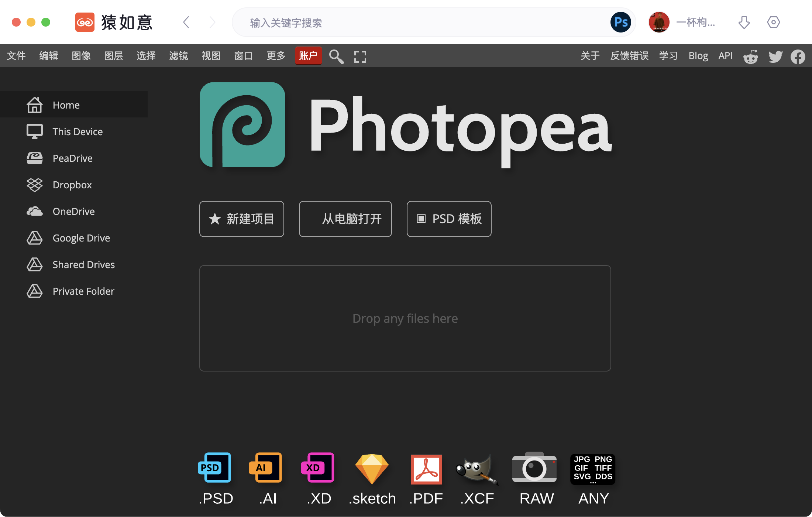Screen dimensions: 812x517
Task: Open the 选择 (Select) menu
Action: [x=146, y=56]
